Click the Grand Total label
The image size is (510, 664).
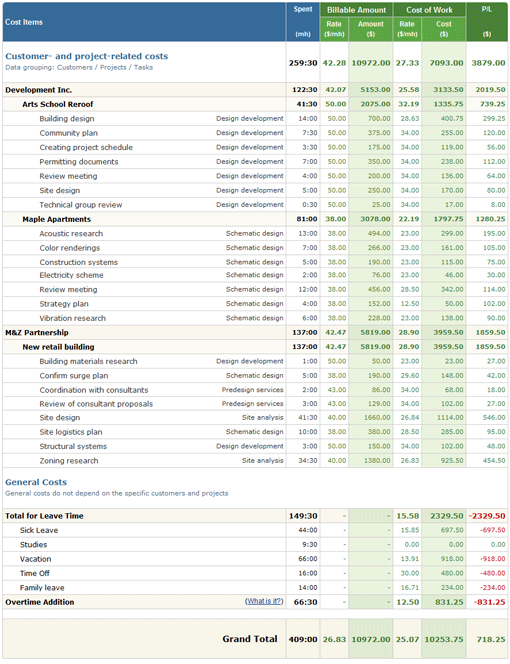point(250,639)
